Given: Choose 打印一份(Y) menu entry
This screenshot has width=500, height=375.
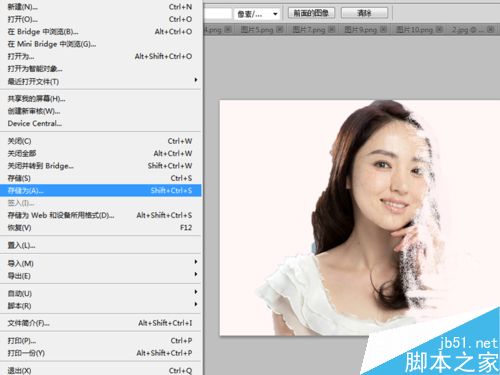Looking at the screenshot, I should [100, 353].
